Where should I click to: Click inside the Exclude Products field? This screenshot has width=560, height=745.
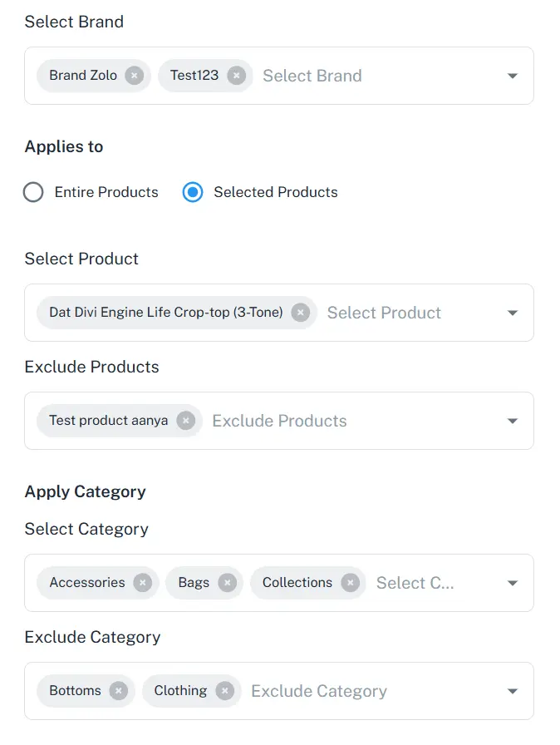(x=278, y=420)
